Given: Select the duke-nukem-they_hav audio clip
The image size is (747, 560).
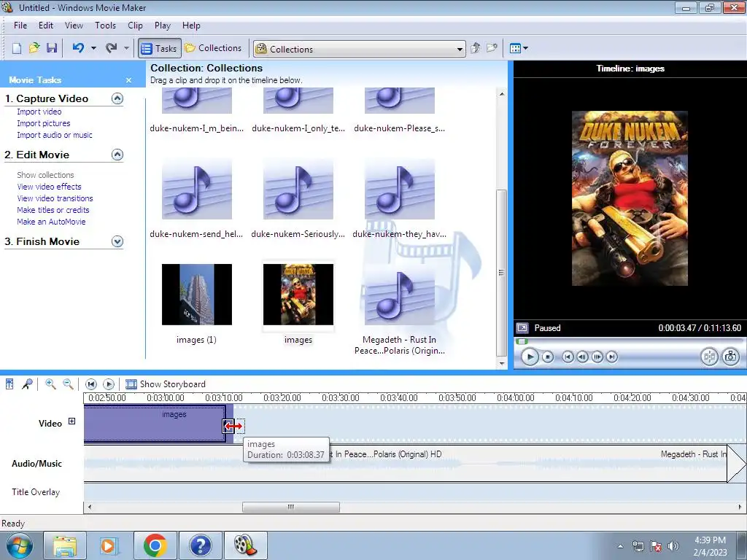Looking at the screenshot, I should [400, 189].
